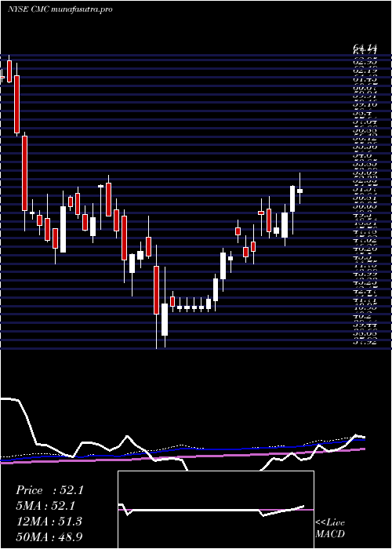Click the '50MA : 48.9' value
This screenshot has width=392, height=549.
[49, 536]
